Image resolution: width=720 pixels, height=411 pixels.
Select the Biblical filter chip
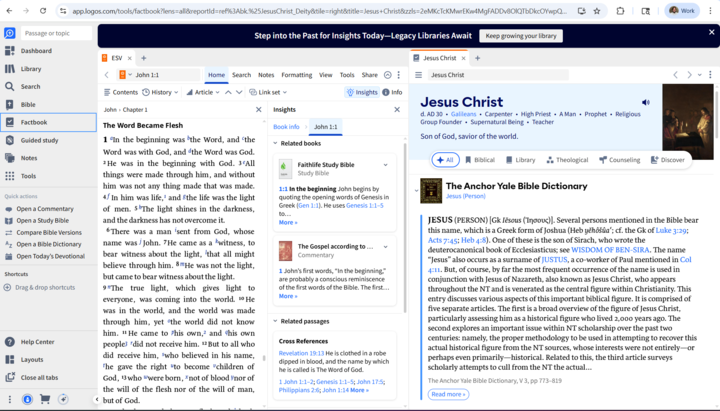480,160
